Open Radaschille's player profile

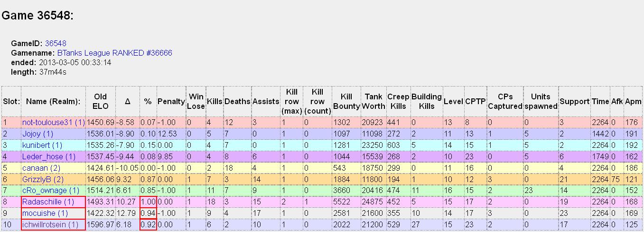[x=47, y=202]
